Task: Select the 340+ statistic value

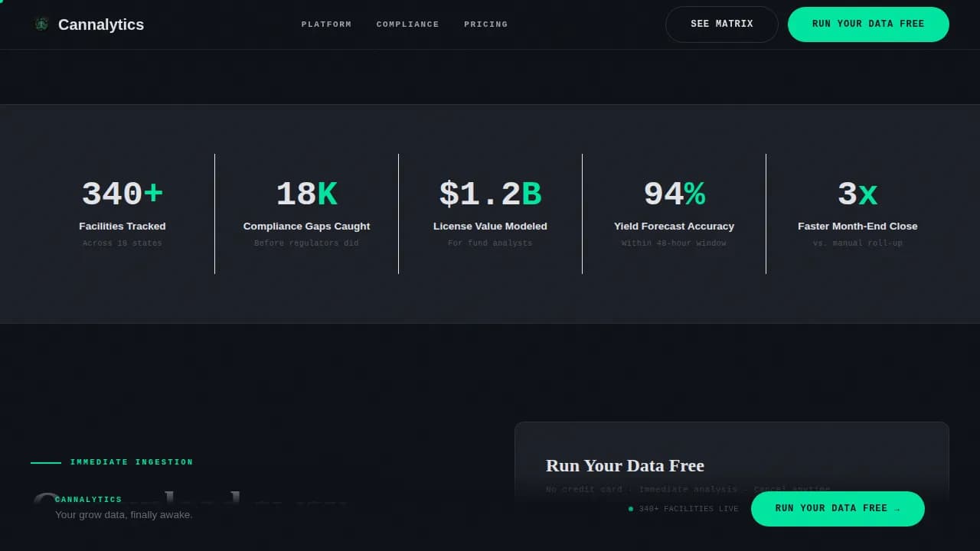Action: (x=122, y=194)
